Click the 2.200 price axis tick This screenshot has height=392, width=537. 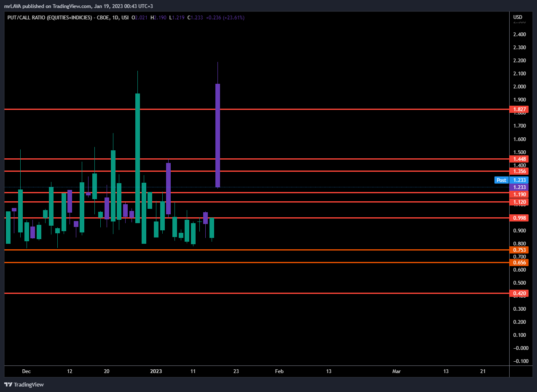click(520, 61)
